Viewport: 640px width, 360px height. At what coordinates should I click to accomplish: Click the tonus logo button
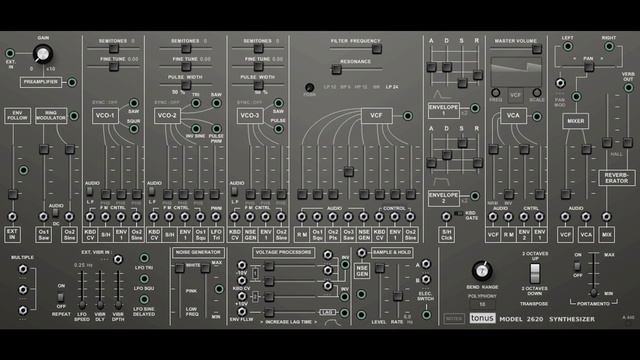(482, 318)
